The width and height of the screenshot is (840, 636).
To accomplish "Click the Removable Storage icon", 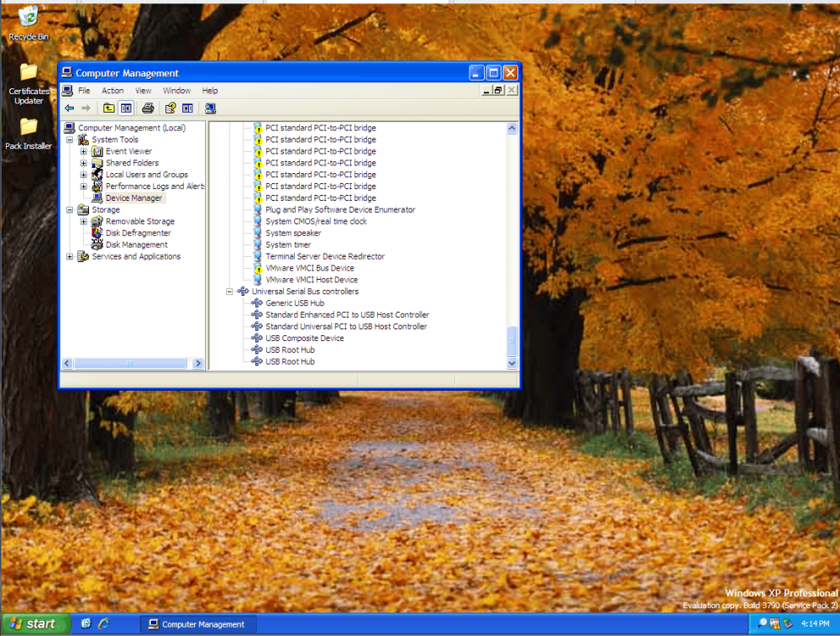I will click(97, 221).
